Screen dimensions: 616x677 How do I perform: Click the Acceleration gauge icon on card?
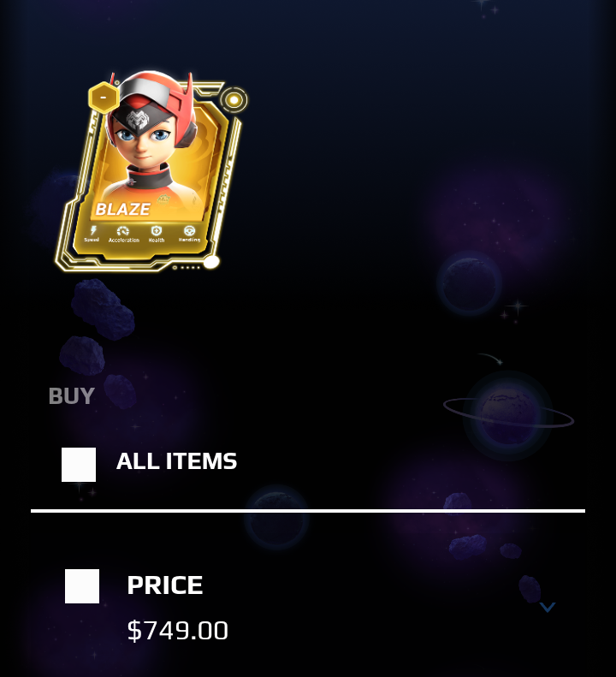tap(123, 231)
